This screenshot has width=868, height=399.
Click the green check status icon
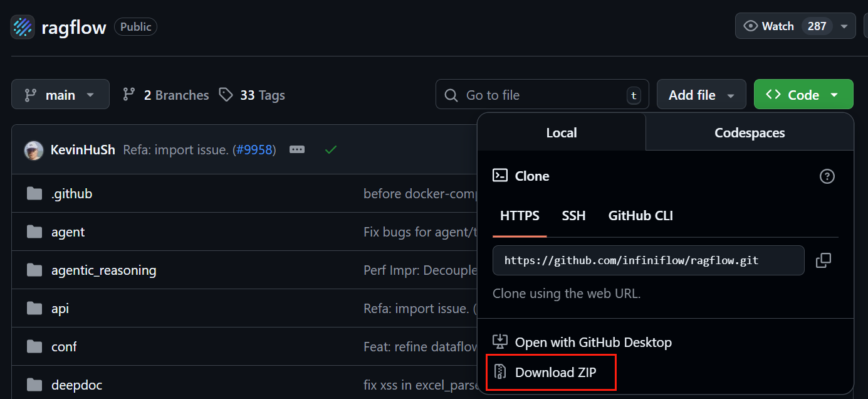(x=331, y=150)
